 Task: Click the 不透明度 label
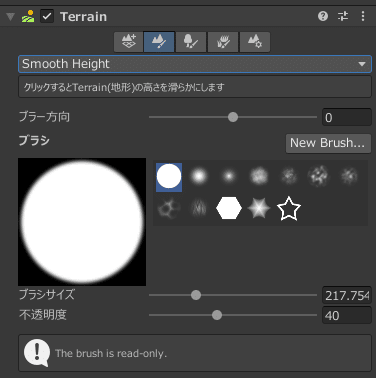coord(43,315)
